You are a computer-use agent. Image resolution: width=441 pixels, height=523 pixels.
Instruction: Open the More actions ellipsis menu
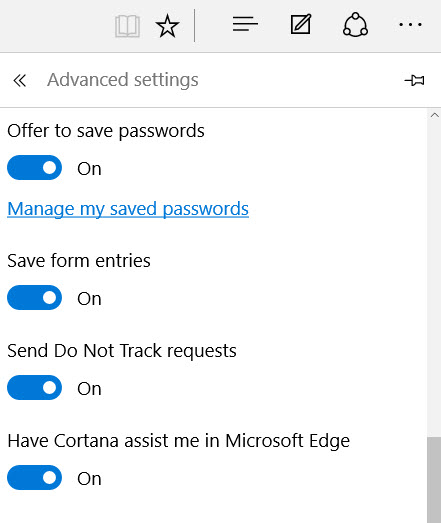coord(410,24)
